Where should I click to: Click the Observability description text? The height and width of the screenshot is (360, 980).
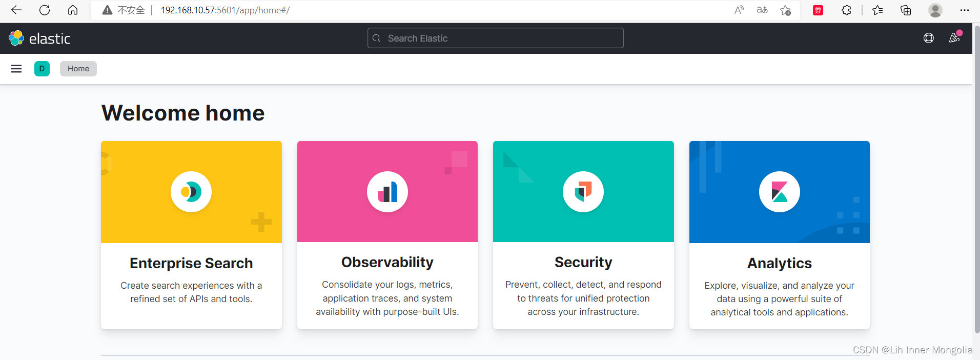pos(387,298)
